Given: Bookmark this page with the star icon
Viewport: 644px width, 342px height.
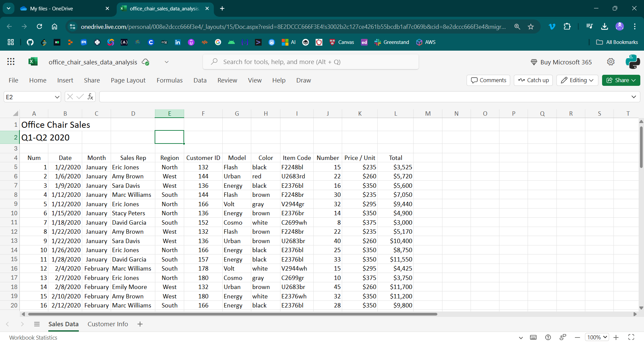Looking at the screenshot, I should click(531, 26).
